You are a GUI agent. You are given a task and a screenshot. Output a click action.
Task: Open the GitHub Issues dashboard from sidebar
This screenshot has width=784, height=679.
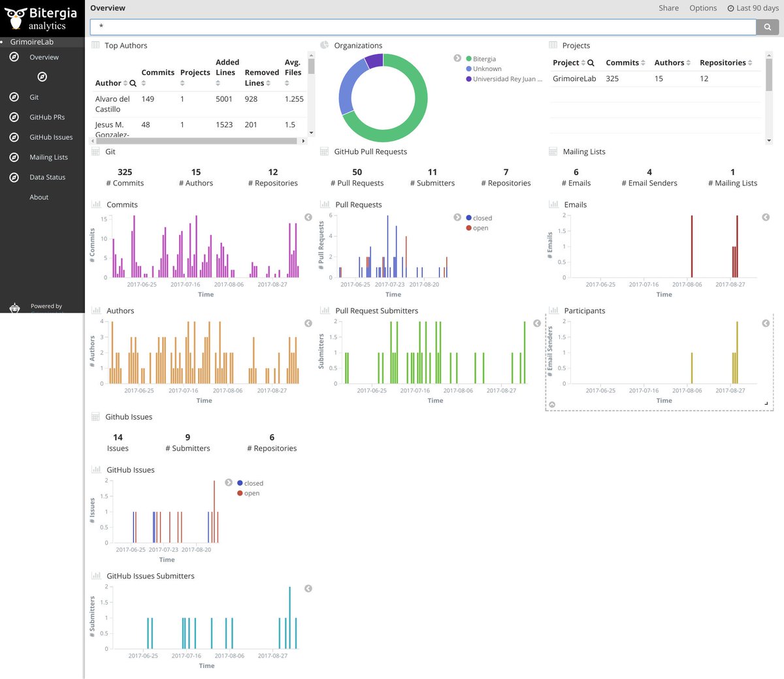(x=51, y=138)
